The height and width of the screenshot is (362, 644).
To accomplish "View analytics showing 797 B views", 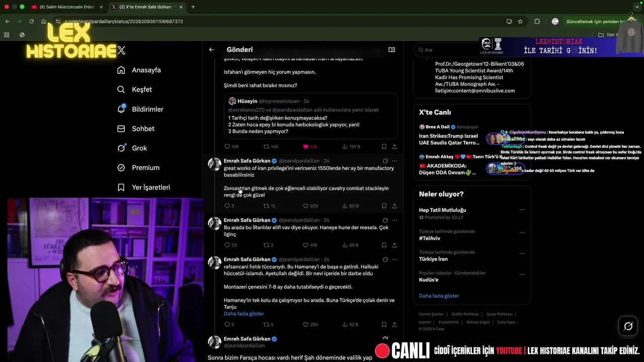I will pos(351,146).
